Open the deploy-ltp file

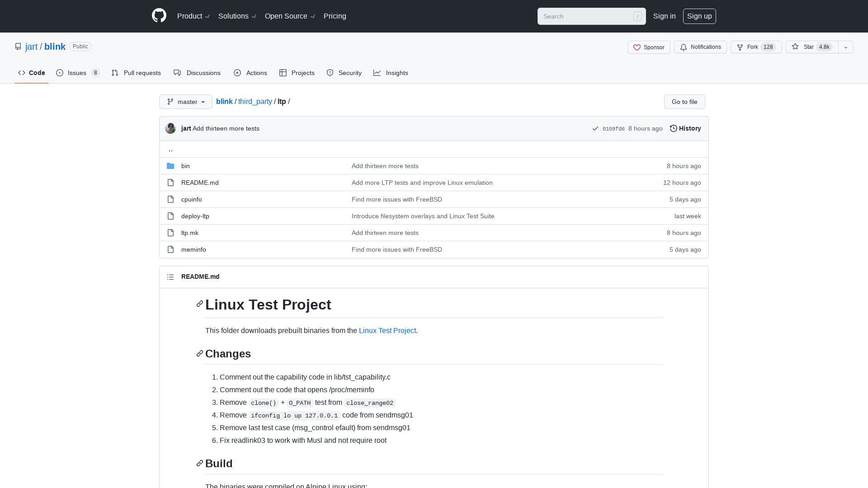click(x=195, y=216)
